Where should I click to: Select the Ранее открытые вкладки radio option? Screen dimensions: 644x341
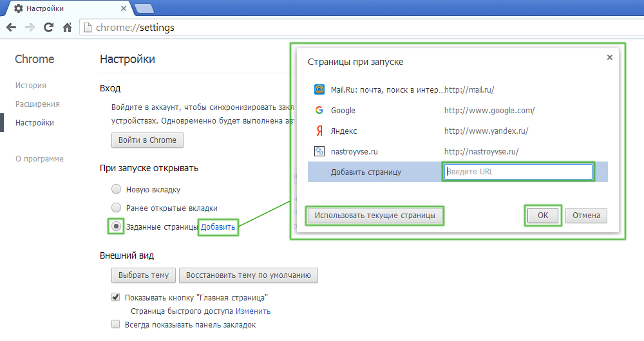(116, 208)
